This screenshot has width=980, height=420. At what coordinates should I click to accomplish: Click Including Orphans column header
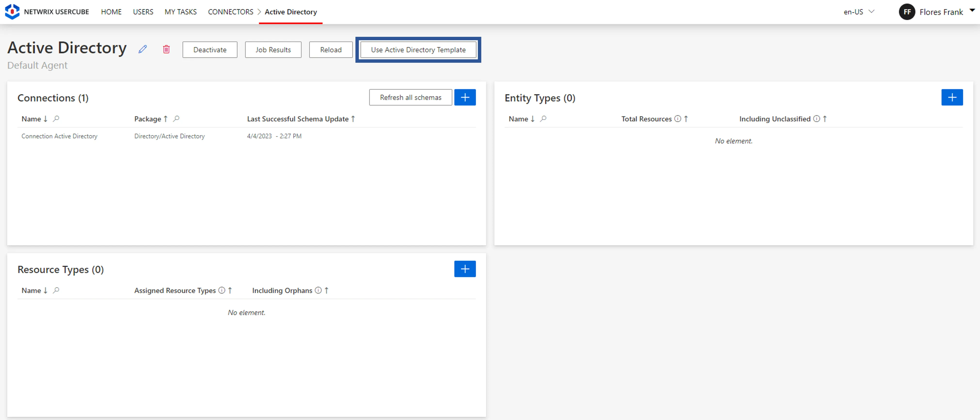coord(282,290)
